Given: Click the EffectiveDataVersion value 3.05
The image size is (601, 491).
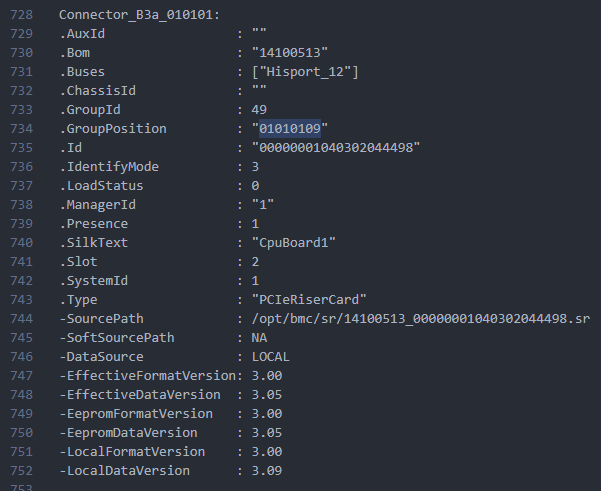Looking at the screenshot, I should (x=267, y=395).
